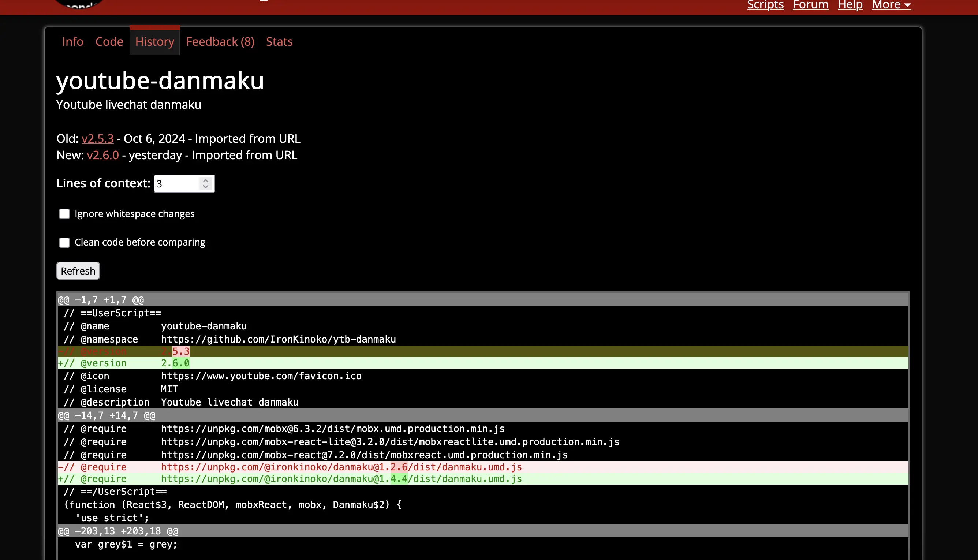Switch to the Info tab
The width and height of the screenshot is (978, 560).
pos(73,41)
